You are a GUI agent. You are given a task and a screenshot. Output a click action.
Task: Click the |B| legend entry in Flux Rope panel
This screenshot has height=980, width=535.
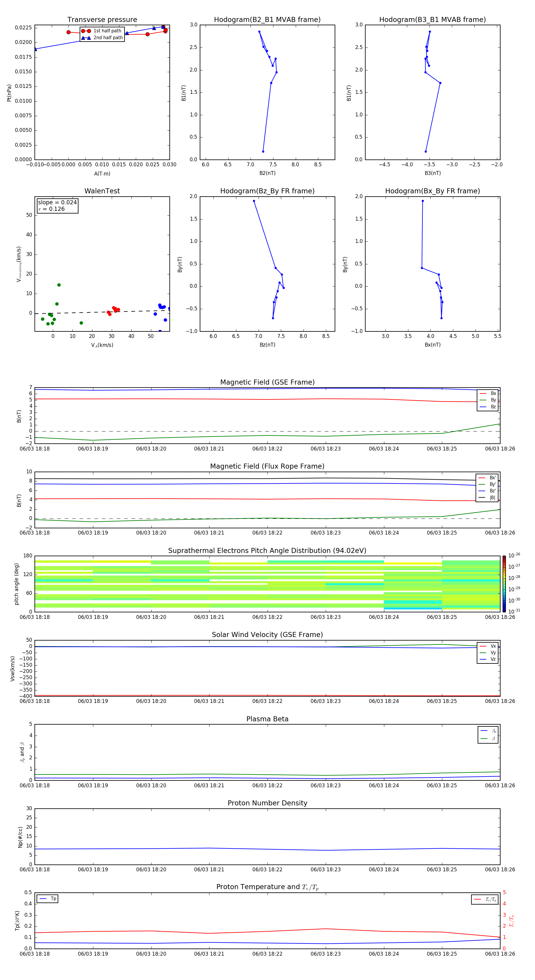point(487,498)
